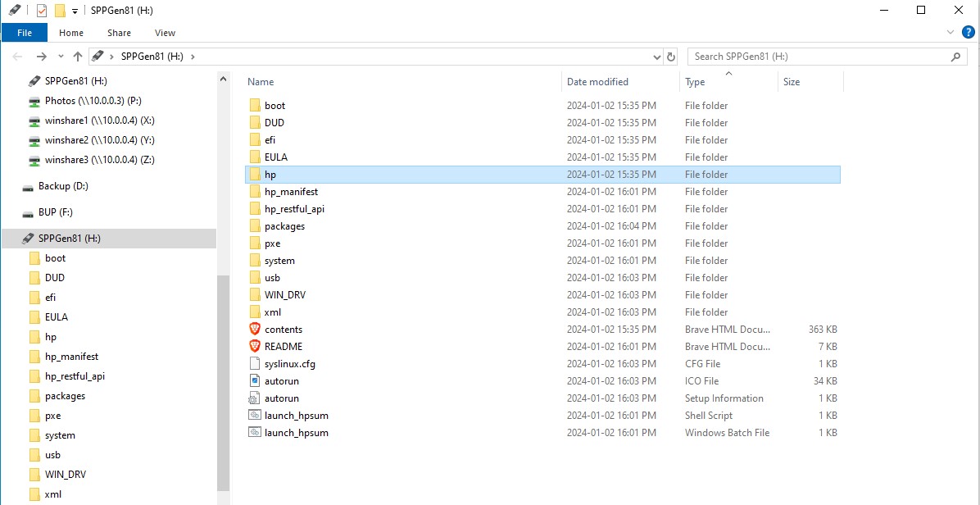
Task: Switch to the Home ribbon tab
Action: [71, 33]
